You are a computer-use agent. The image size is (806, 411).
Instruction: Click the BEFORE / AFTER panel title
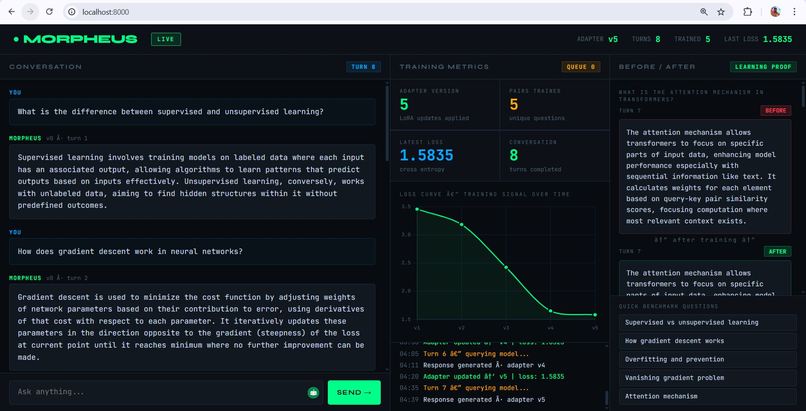tap(657, 67)
